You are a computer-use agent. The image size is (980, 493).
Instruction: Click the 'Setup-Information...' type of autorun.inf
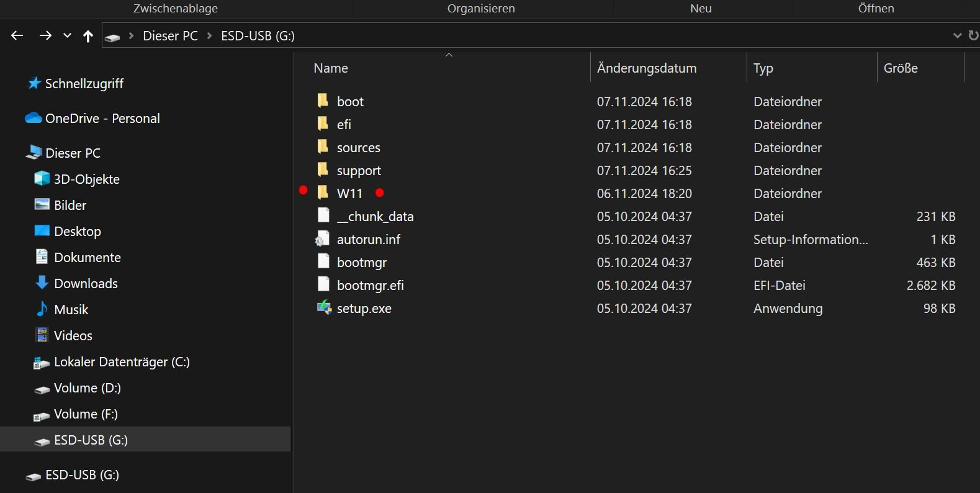click(811, 240)
